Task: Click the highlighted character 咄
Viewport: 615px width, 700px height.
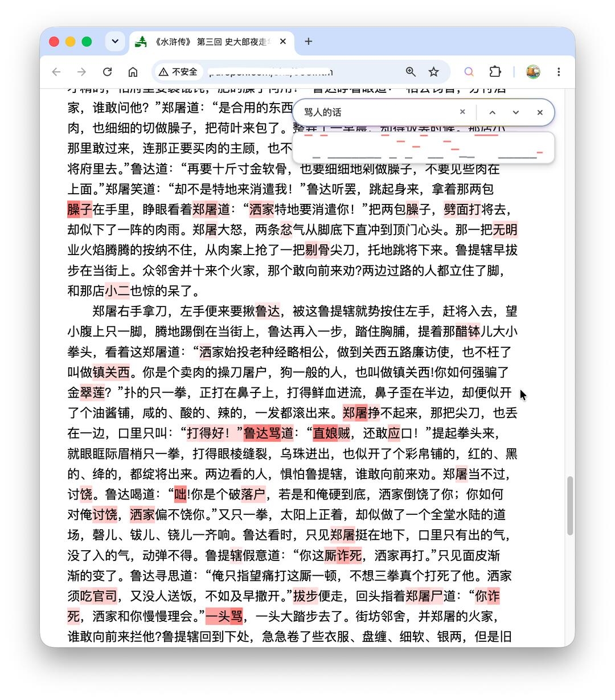Action: point(181,494)
